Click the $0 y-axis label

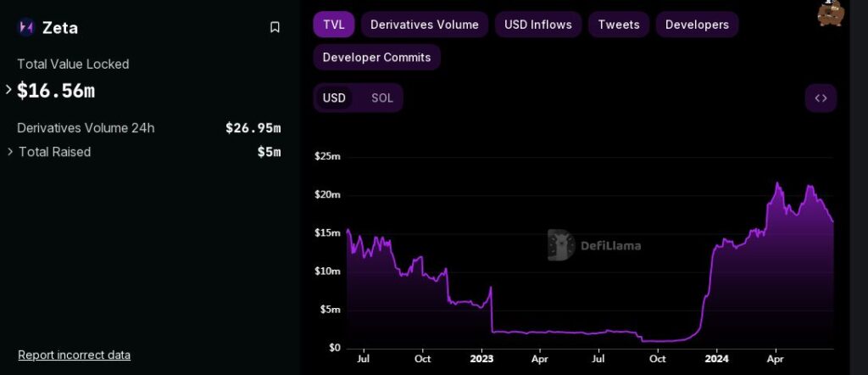(334, 348)
